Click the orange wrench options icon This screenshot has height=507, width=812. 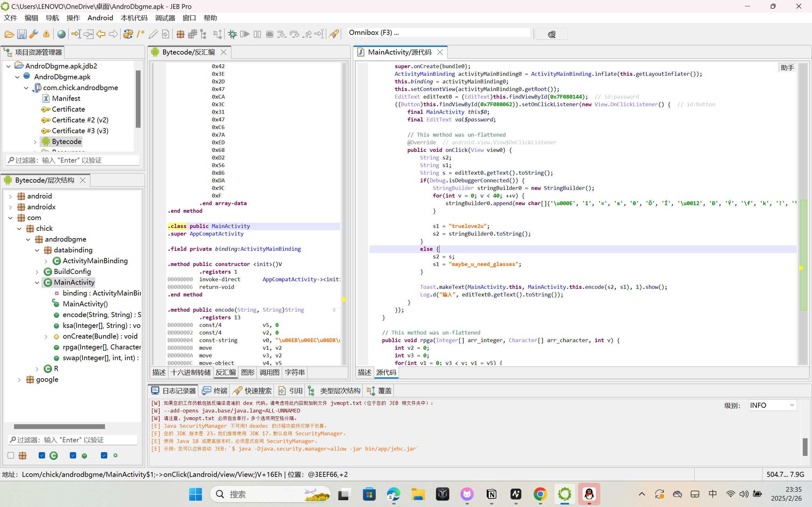pos(34,34)
